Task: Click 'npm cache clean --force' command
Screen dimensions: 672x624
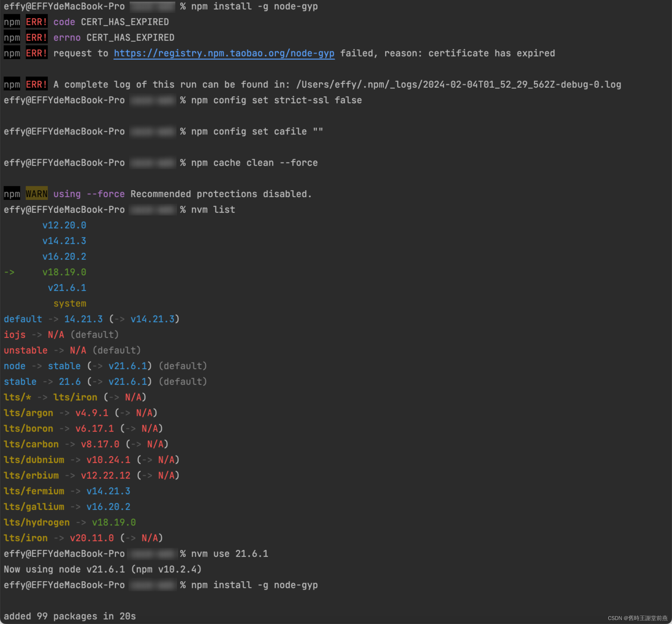Action: click(254, 163)
